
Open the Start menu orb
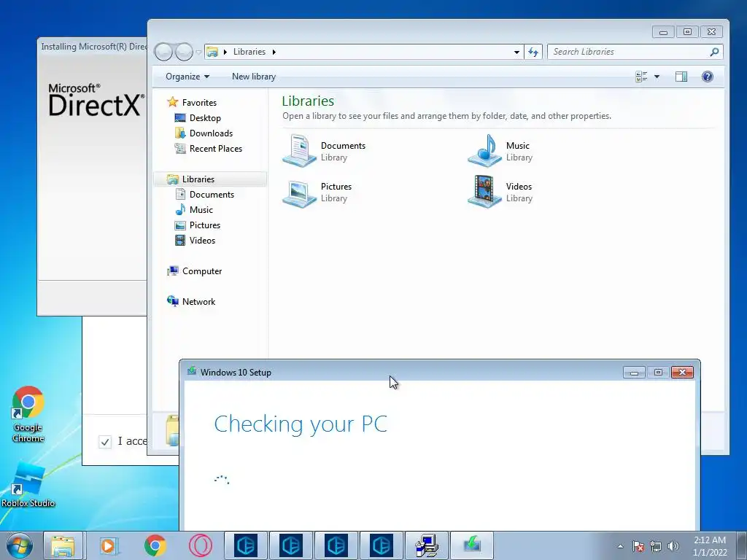click(x=20, y=545)
